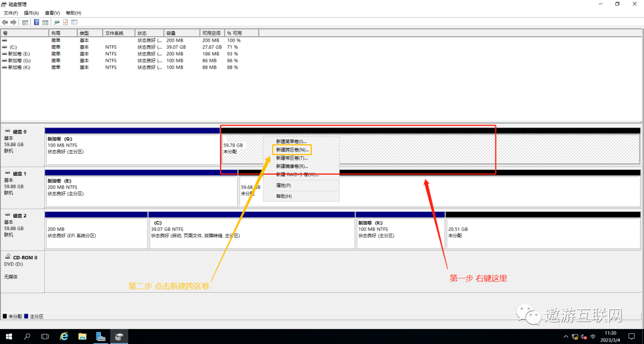Click the Back arrow toolbar icon
644x344 pixels.
[x=5, y=22]
